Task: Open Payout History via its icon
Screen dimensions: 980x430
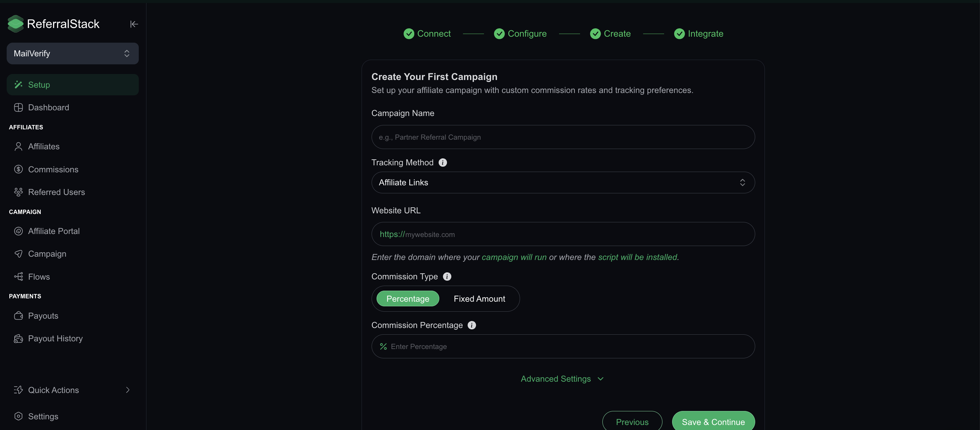Action: tap(18, 338)
